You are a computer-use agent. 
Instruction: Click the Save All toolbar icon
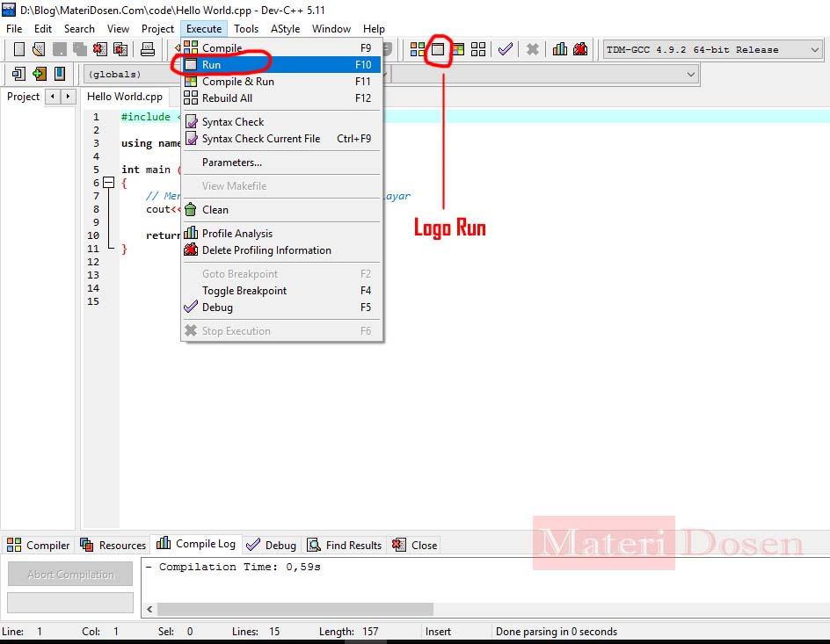click(80, 49)
